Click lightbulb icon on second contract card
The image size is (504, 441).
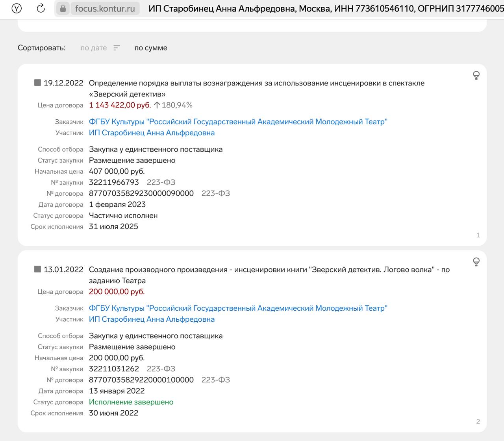476,262
